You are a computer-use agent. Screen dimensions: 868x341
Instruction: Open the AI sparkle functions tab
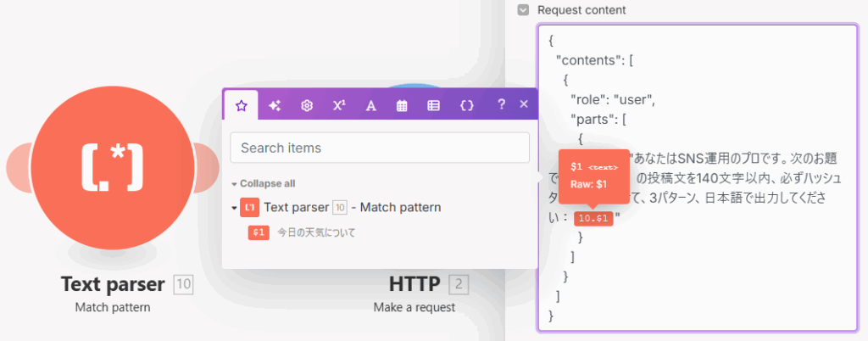275,105
